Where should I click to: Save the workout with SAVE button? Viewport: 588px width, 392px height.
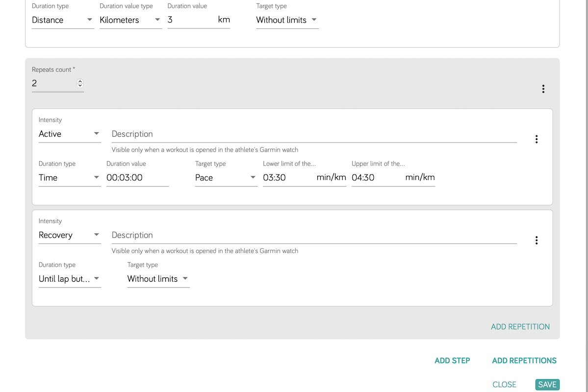click(547, 385)
